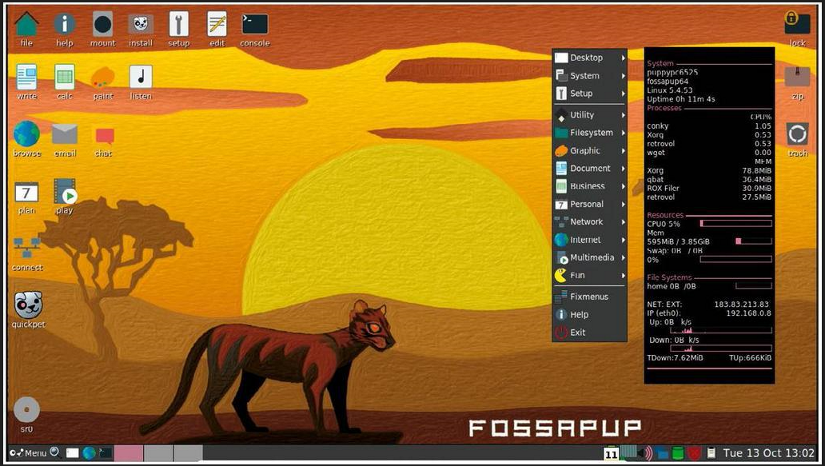The height and width of the screenshot is (466, 825).
Task: Open the help desktop icon
Action: [65, 25]
